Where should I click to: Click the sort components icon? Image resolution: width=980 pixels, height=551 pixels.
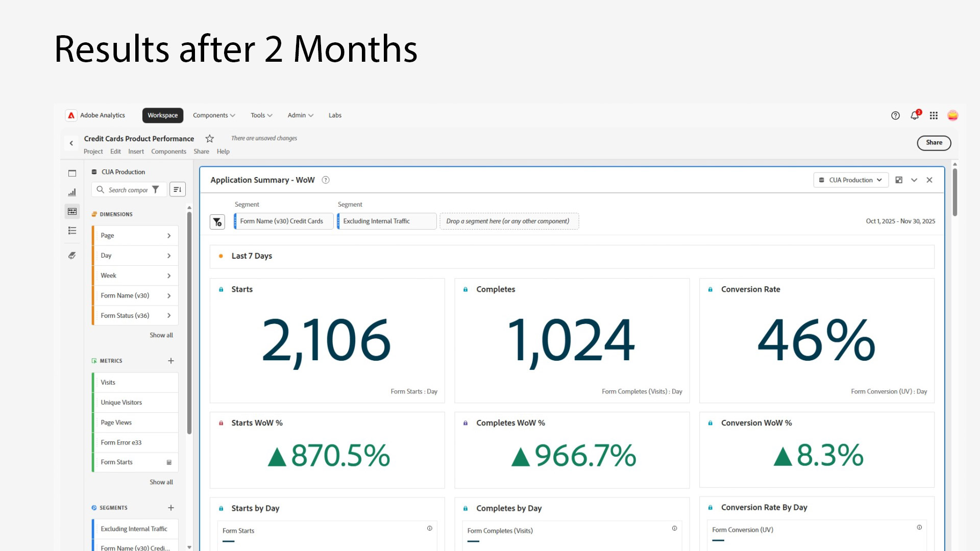click(x=177, y=190)
